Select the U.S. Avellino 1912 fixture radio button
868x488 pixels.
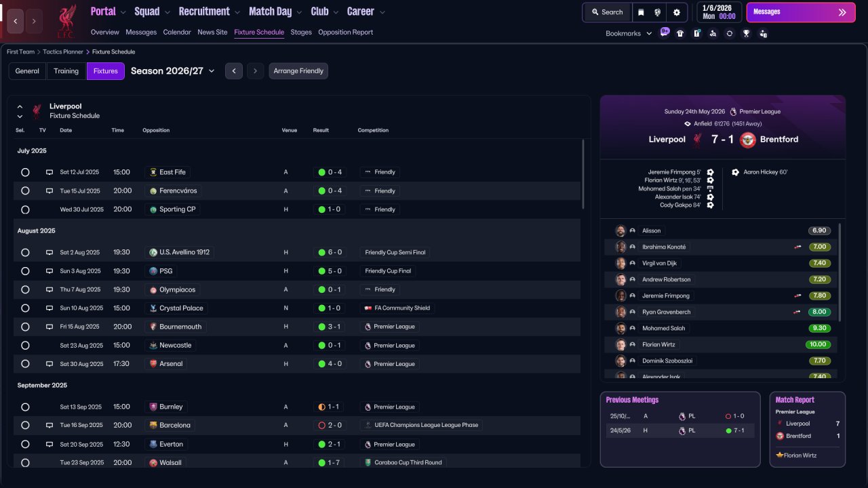tap(25, 252)
